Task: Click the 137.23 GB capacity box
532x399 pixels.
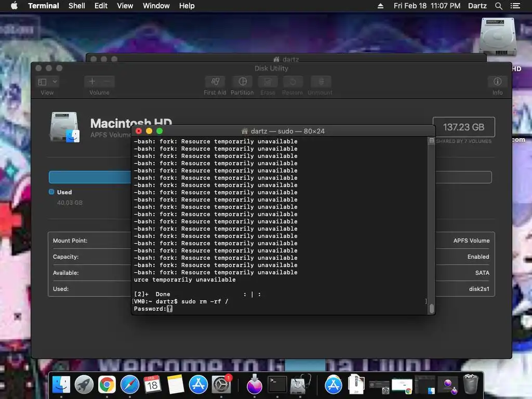Action: [463, 127]
